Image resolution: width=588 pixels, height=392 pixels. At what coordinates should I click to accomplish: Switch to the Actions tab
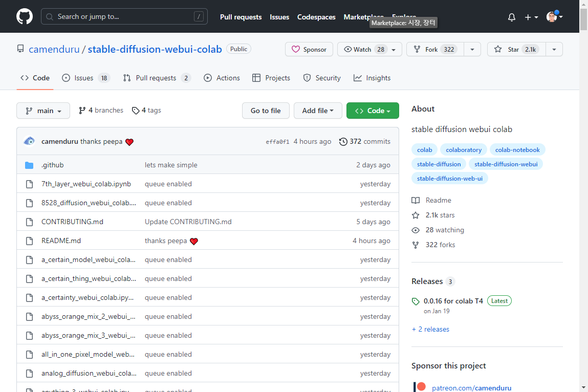(x=222, y=78)
